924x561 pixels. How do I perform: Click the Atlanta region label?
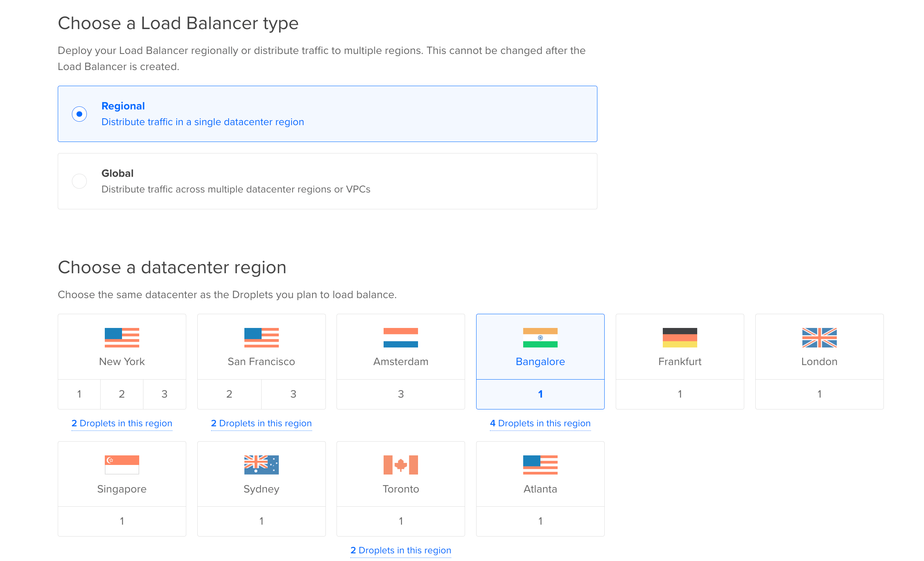540,489
